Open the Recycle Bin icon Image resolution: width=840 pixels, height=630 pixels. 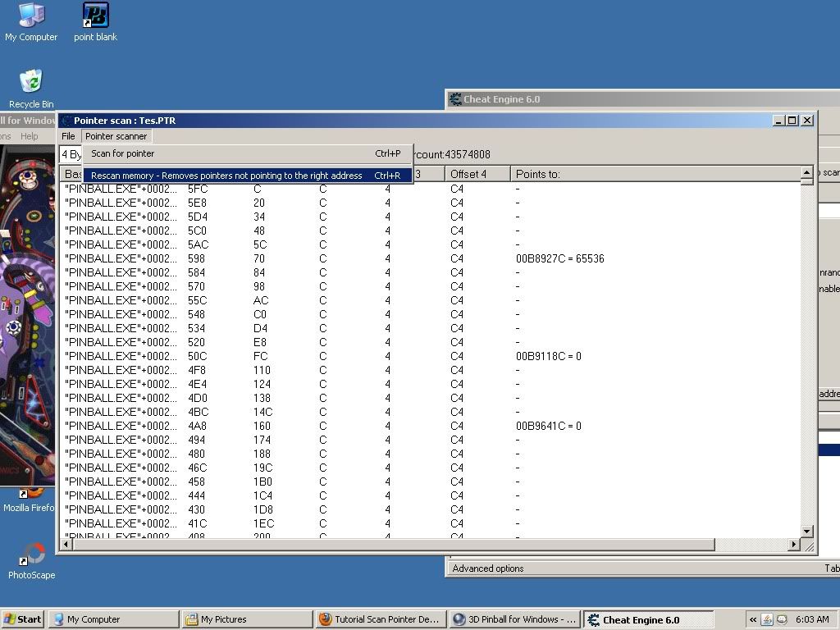(x=31, y=89)
